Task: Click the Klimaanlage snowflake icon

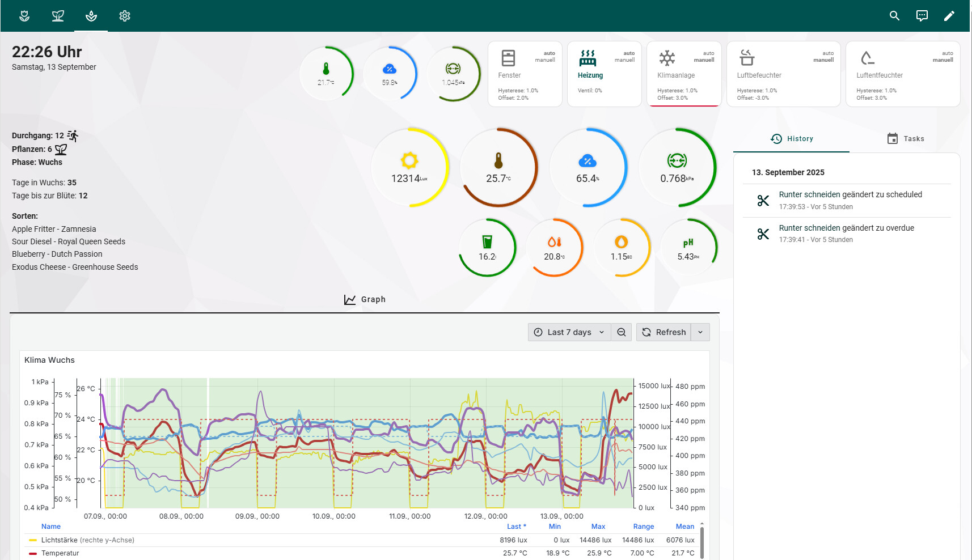Action: click(667, 58)
